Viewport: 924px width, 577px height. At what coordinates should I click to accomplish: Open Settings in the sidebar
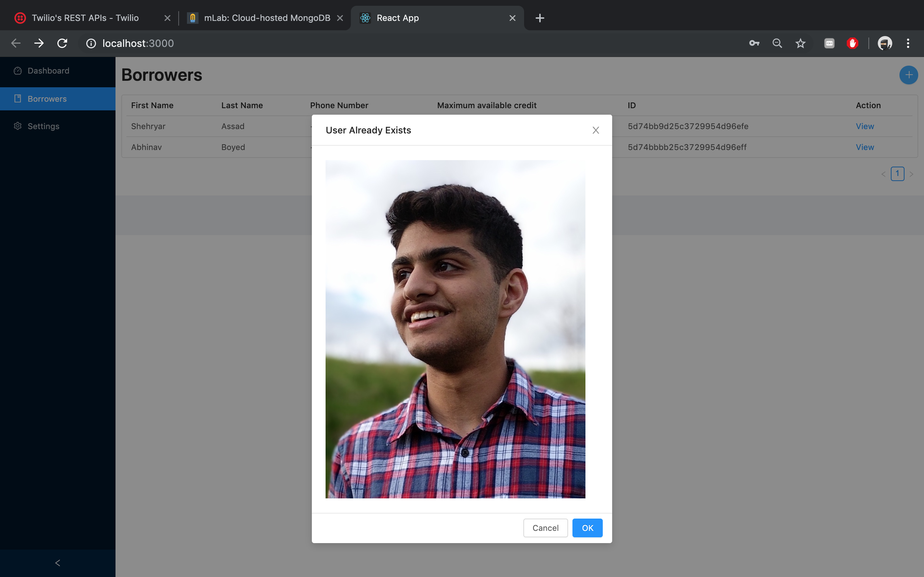(x=44, y=126)
